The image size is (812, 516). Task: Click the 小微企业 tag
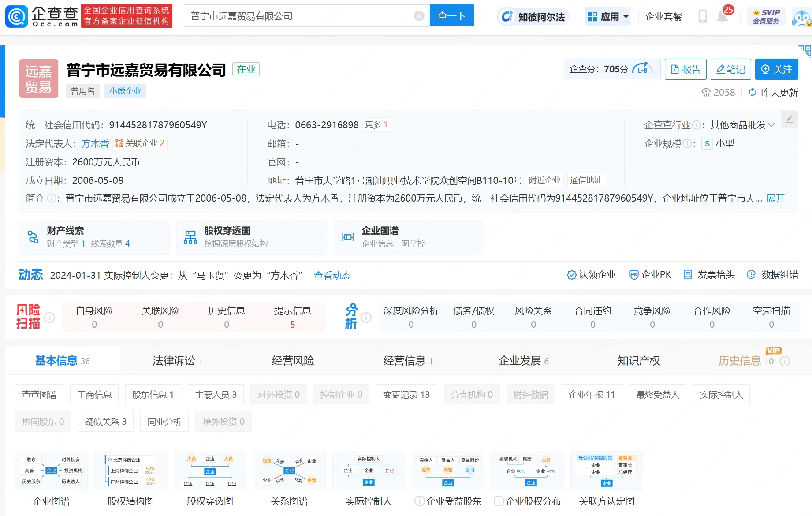tap(125, 91)
